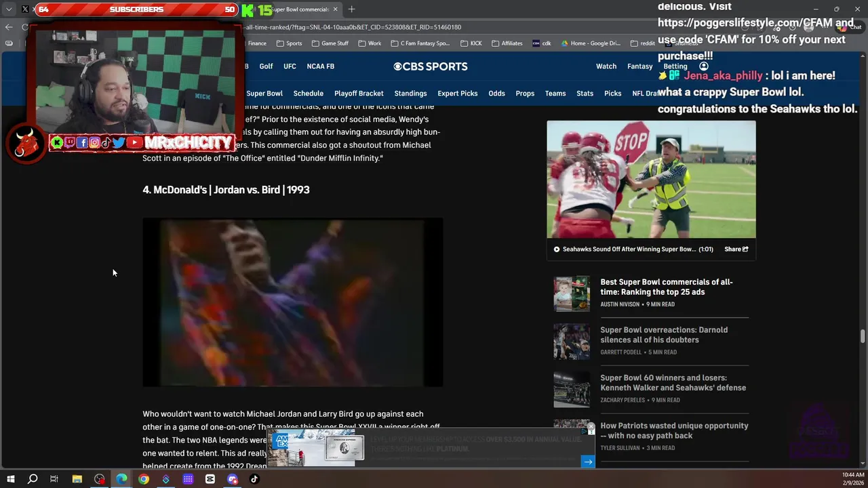This screenshot has height=488, width=868.
Task: Open the NFL Schedule page
Action: [x=309, y=94]
